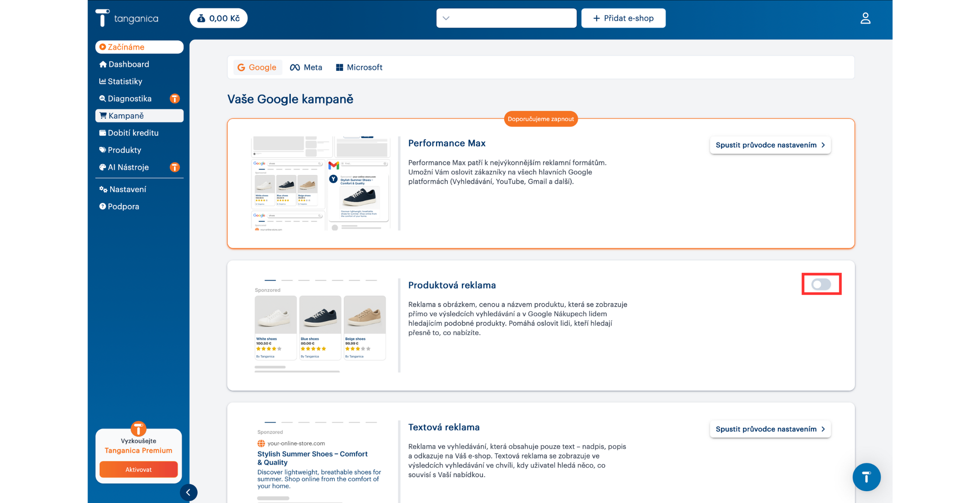Collapse the sidebar with the arrow button
Viewport: 980px width, 503px height.
click(x=188, y=493)
